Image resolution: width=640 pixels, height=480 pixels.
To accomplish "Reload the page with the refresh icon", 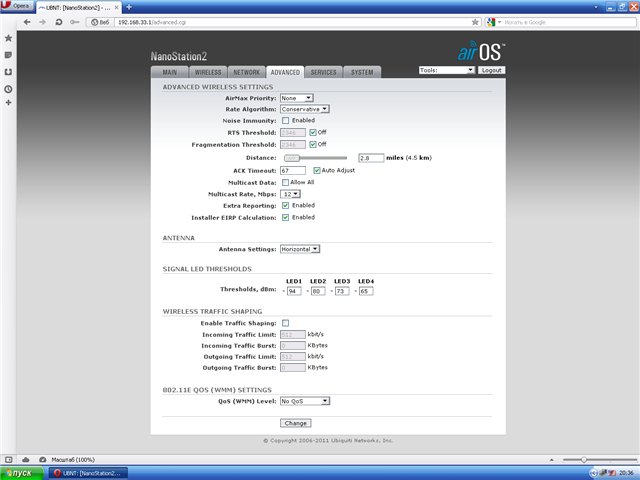I will tap(59, 22).
